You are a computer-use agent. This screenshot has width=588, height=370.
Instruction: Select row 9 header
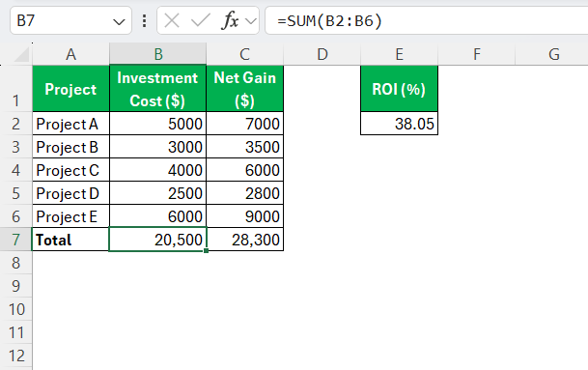point(15,286)
